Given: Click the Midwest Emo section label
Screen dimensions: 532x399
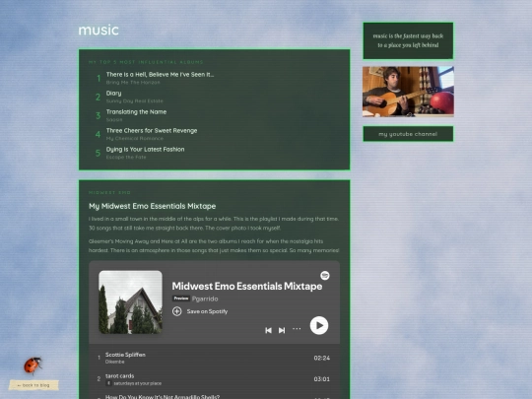Looking at the screenshot, I should [109, 192].
